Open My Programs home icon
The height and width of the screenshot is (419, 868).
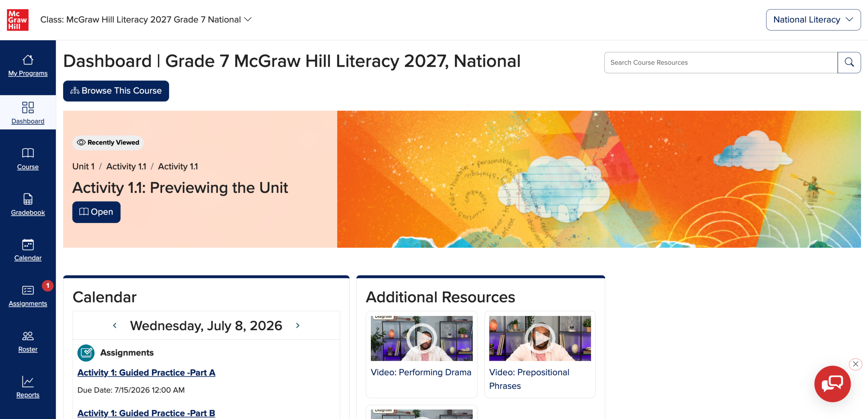[x=28, y=60]
